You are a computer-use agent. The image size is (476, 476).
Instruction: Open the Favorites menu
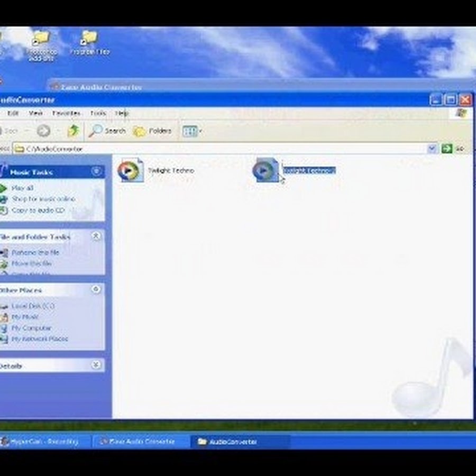(66, 113)
